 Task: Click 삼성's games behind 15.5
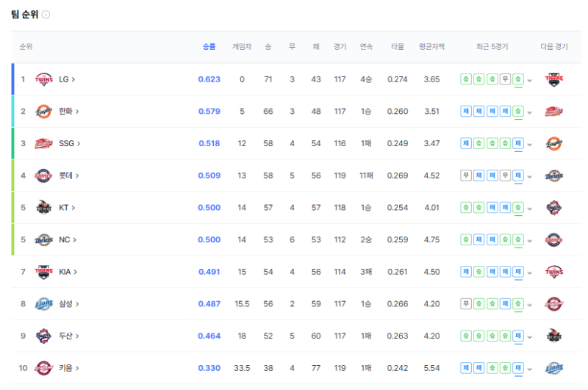click(242, 304)
